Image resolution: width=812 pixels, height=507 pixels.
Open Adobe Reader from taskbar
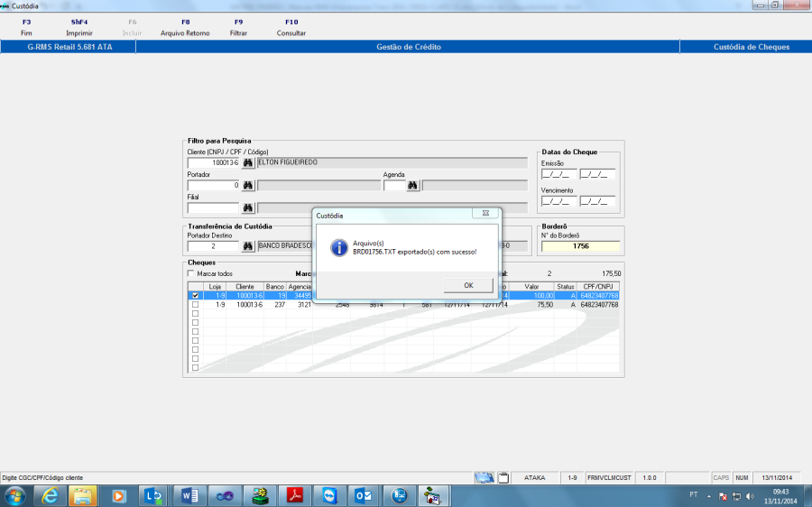coord(295,496)
